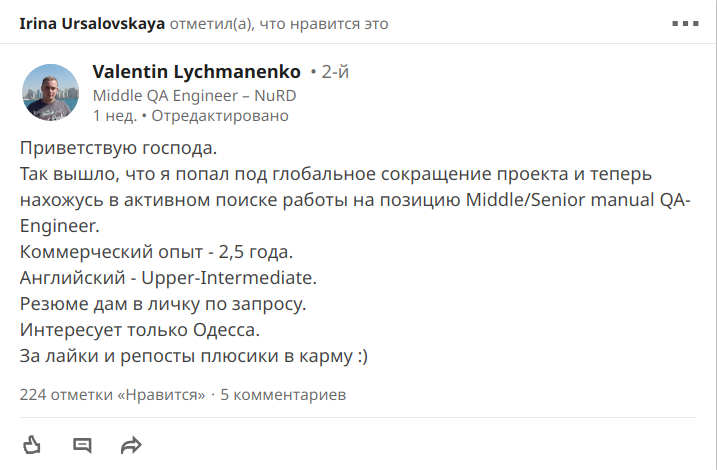717x470 pixels.
Task: Visit Irina Ursalovskaya's profile
Action: [92, 23]
